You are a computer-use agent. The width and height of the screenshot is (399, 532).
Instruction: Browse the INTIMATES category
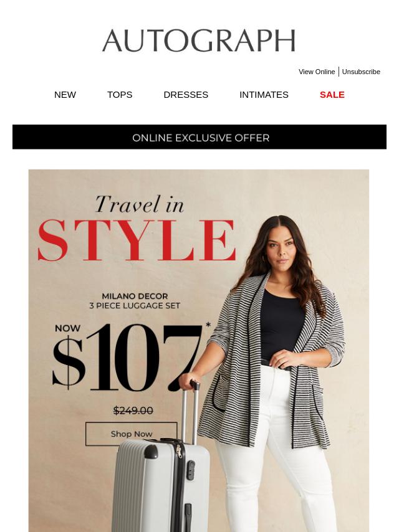(x=264, y=95)
